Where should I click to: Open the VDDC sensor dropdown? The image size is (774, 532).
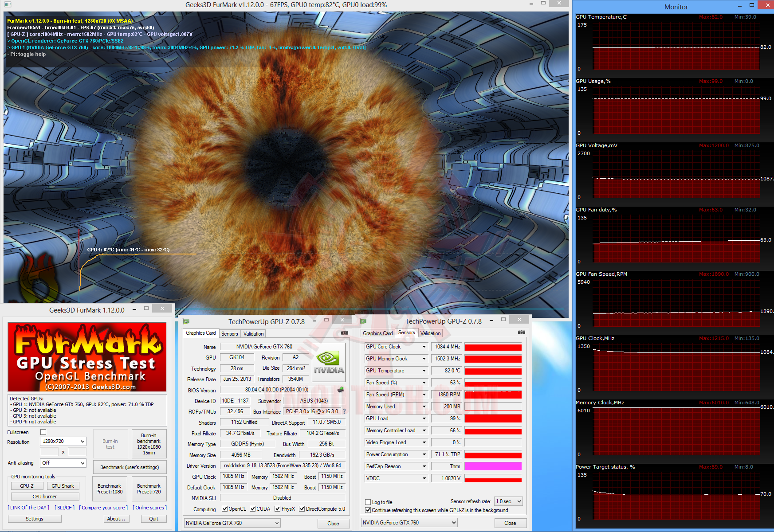[424, 478]
